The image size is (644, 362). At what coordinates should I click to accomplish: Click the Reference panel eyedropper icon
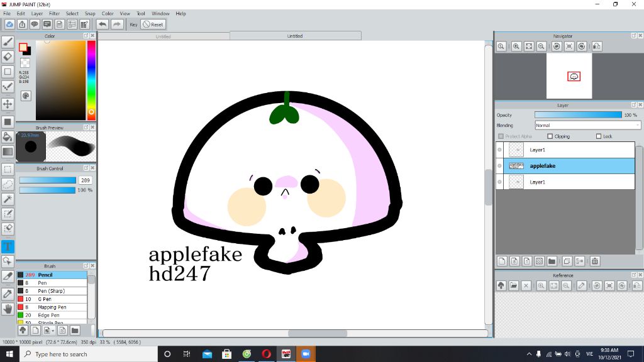[582, 286]
